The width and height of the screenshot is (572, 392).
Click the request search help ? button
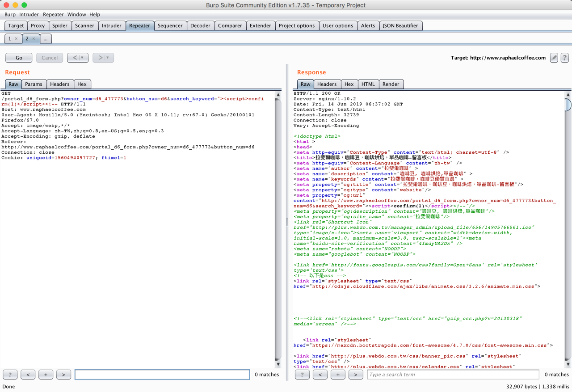tap(10, 375)
